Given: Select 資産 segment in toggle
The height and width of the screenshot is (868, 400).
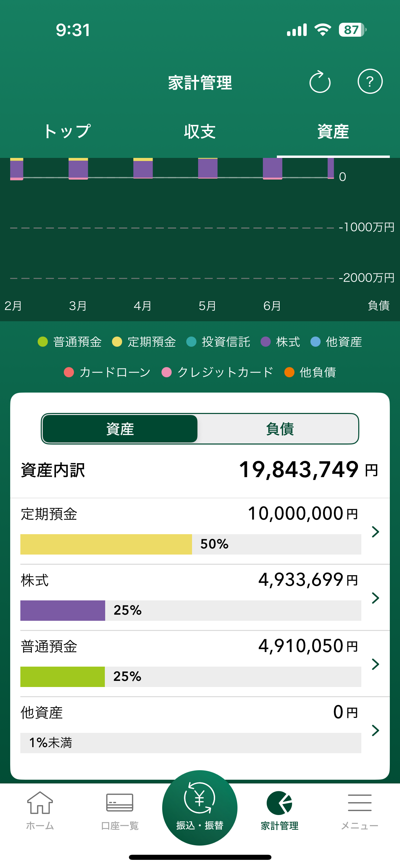Looking at the screenshot, I should (120, 429).
